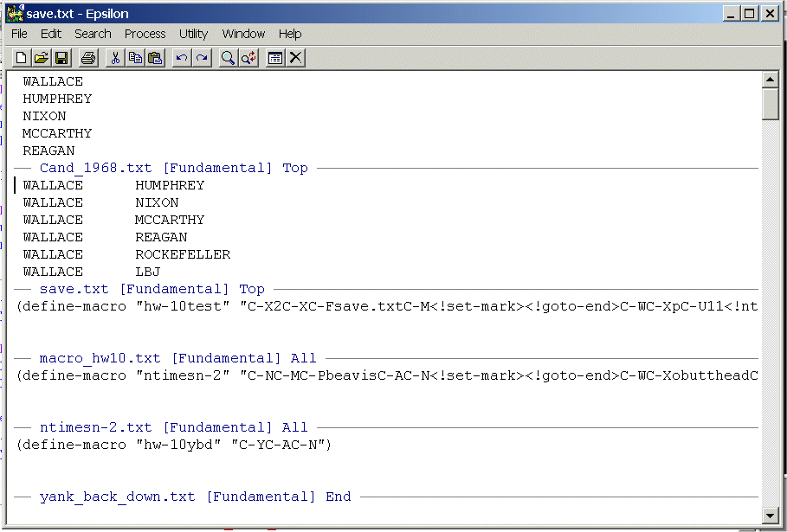Click the X toolbar icon
This screenshot has height=532, width=787.
pyautogui.click(x=295, y=58)
